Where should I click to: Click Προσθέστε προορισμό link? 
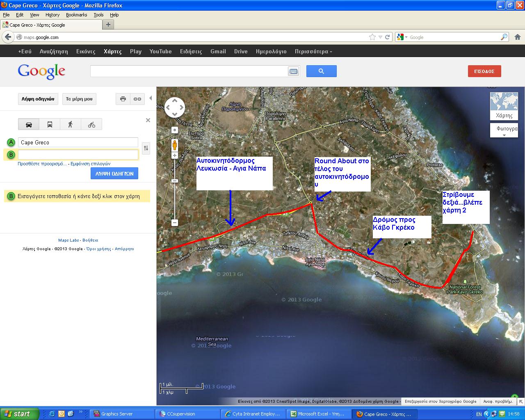pyautogui.click(x=42, y=164)
